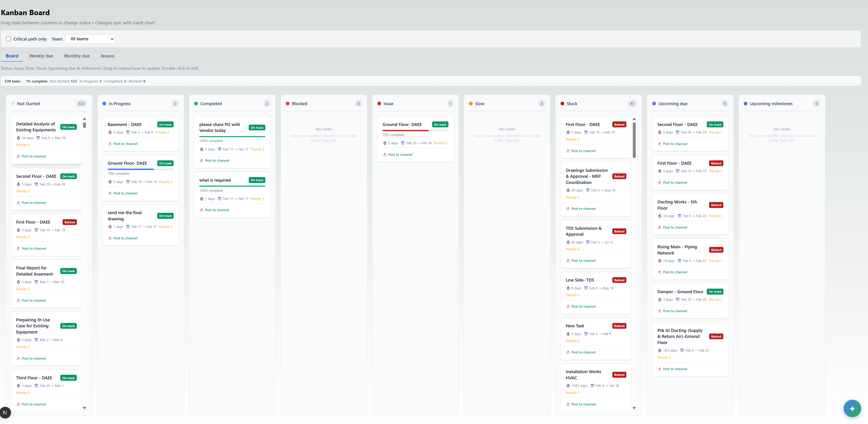The width and height of the screenshot is (868, 424).
Task: Click the purple dot next to Upcoming milestones
Action: click(745, 103)
